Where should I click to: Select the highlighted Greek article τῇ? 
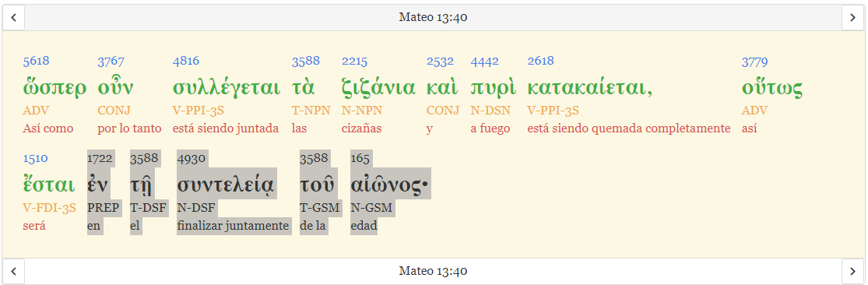141,185
